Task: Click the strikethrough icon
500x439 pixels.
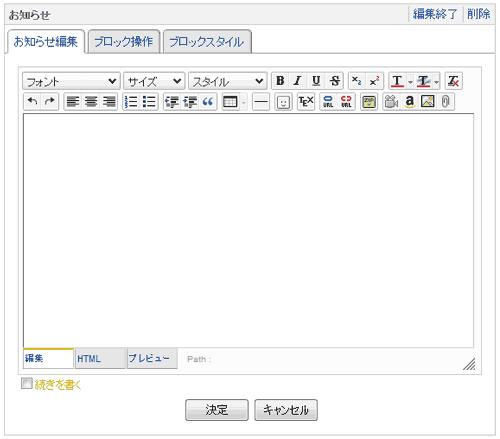Action: click(x=334, y=81)
